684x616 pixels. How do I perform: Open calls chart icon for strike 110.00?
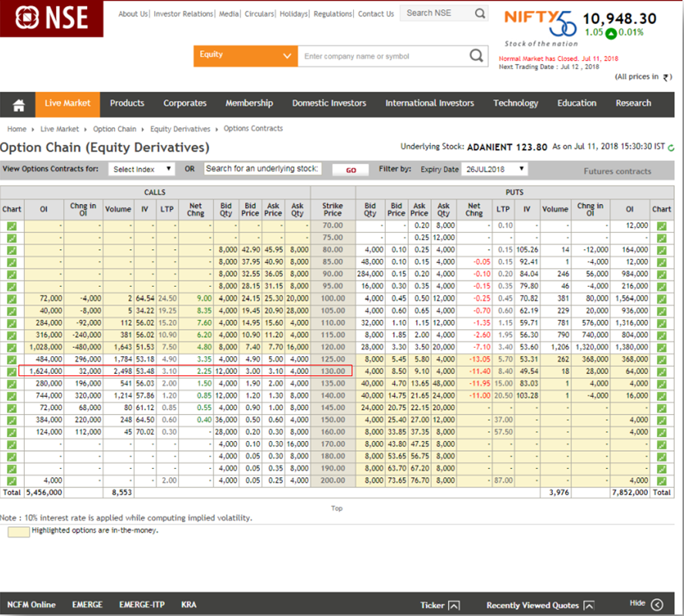pyautogui.click(x=12, y=323)
